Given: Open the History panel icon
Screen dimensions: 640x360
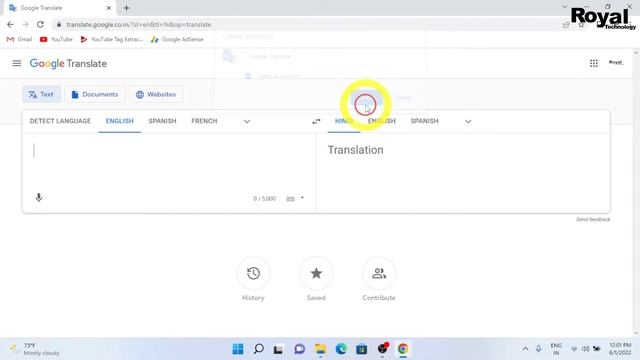Looking at the screenshot, I should (x=253, y=273).
